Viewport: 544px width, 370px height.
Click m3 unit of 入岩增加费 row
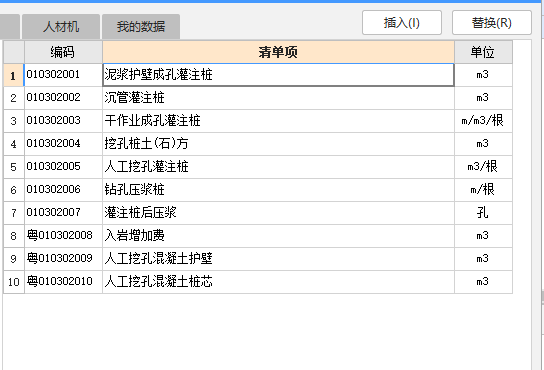(483, 235)
